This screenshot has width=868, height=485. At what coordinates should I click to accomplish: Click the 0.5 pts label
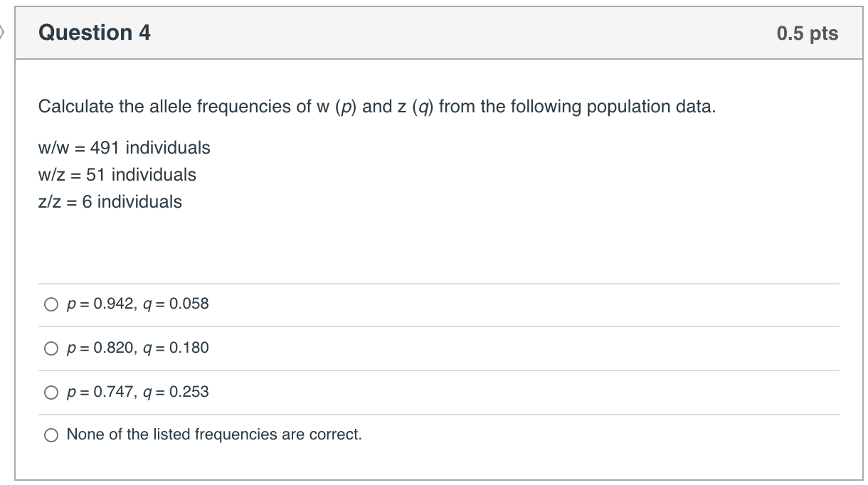click(x=807, y=33)
